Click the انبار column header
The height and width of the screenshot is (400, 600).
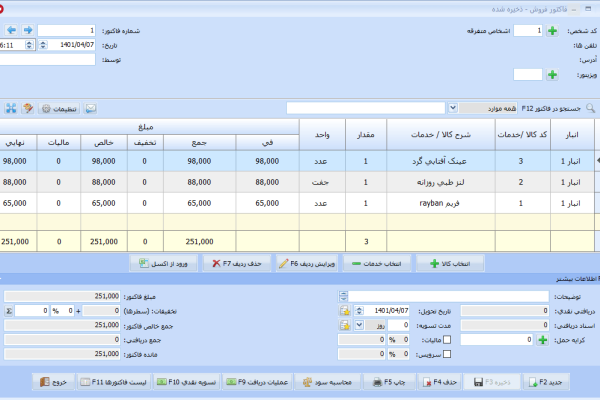pyautogui.click(x=572, y=135)
